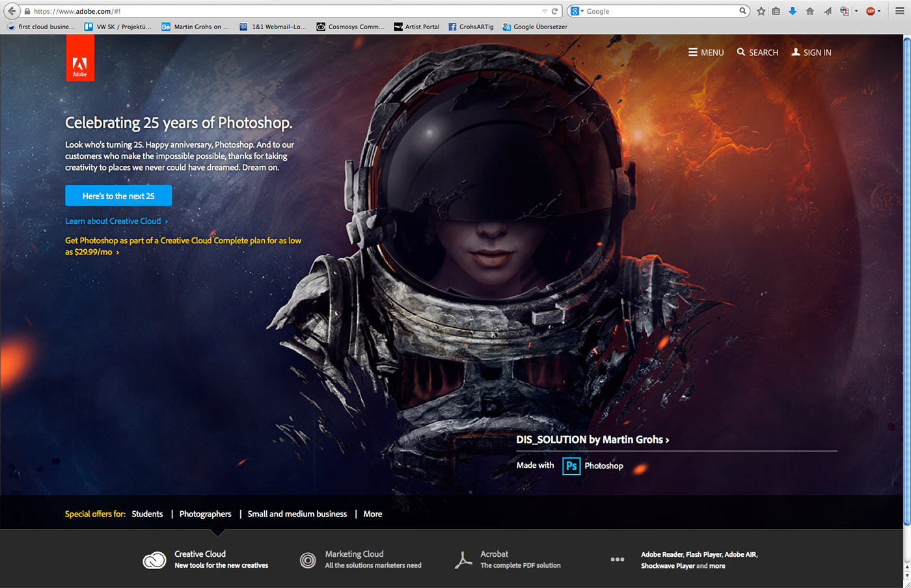Click SIGN IN in the header

[811, 53]
